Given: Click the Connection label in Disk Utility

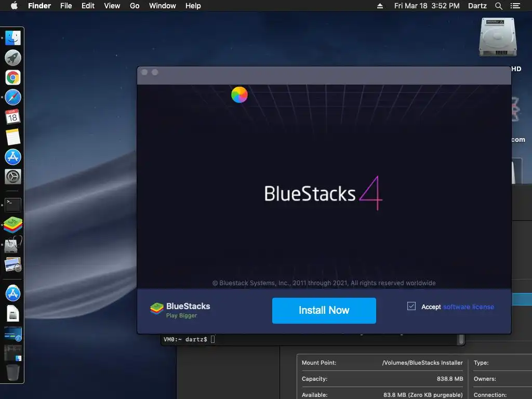Looking at the screenshot, I should (490, 395).
